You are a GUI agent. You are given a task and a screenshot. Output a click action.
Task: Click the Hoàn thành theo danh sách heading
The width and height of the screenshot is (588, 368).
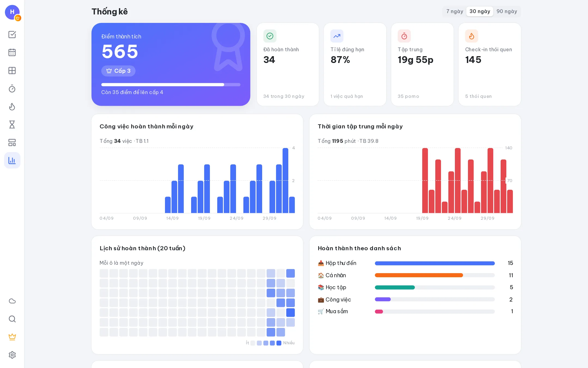click(359, 248)
